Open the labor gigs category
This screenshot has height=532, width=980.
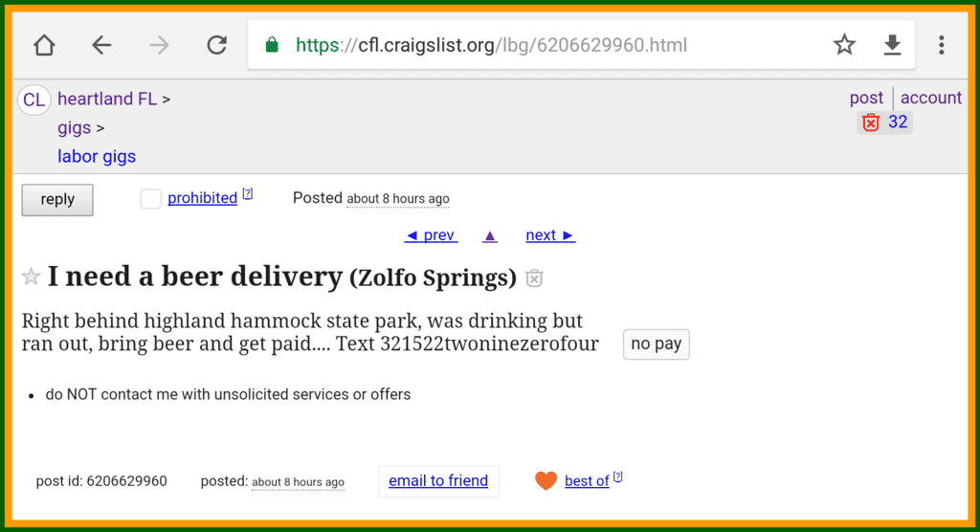pyautogui.click(x=97, y=156)
